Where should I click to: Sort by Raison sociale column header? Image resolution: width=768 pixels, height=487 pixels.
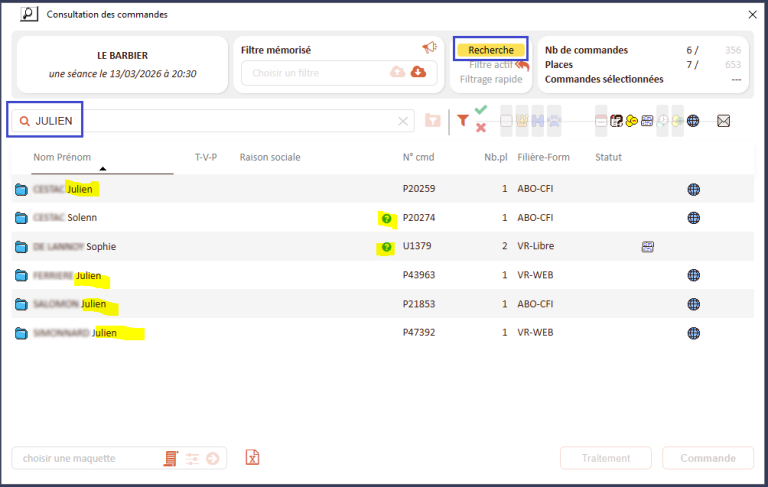270,157
